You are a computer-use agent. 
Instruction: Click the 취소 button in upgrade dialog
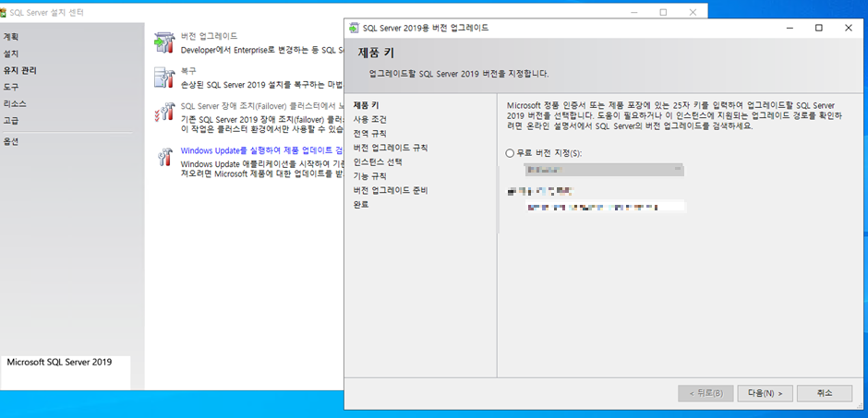[x=825, y=393]
